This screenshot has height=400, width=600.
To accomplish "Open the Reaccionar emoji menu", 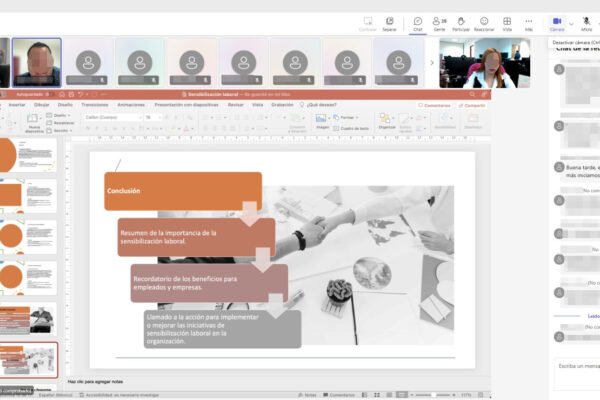I will coord(484,24).
